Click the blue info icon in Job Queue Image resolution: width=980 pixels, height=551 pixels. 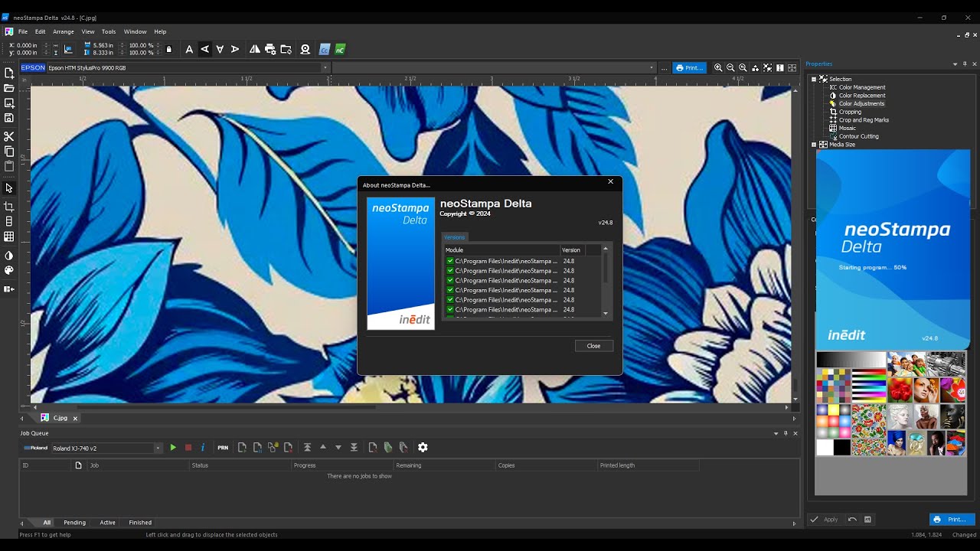pyautogui.click(x=203, y=448)
